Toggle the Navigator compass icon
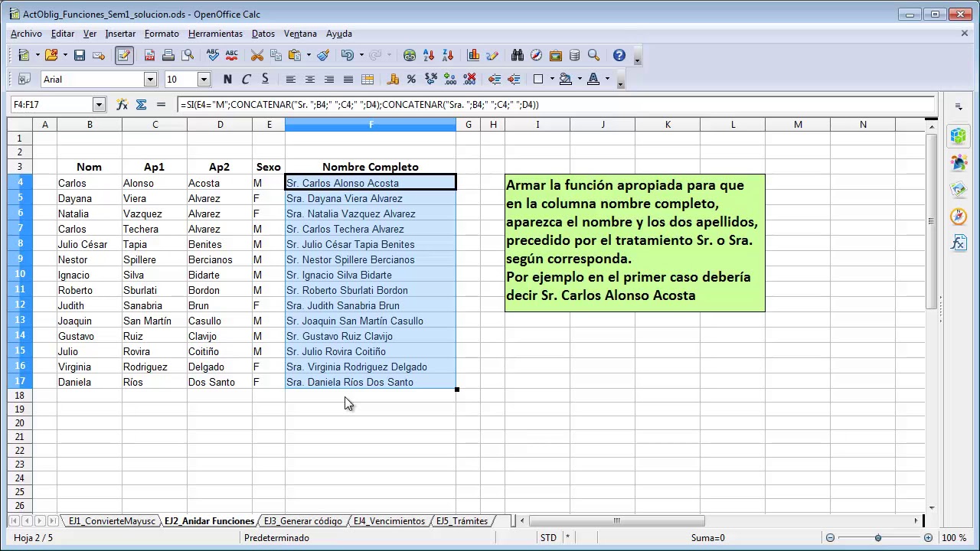 click(536, 55)
